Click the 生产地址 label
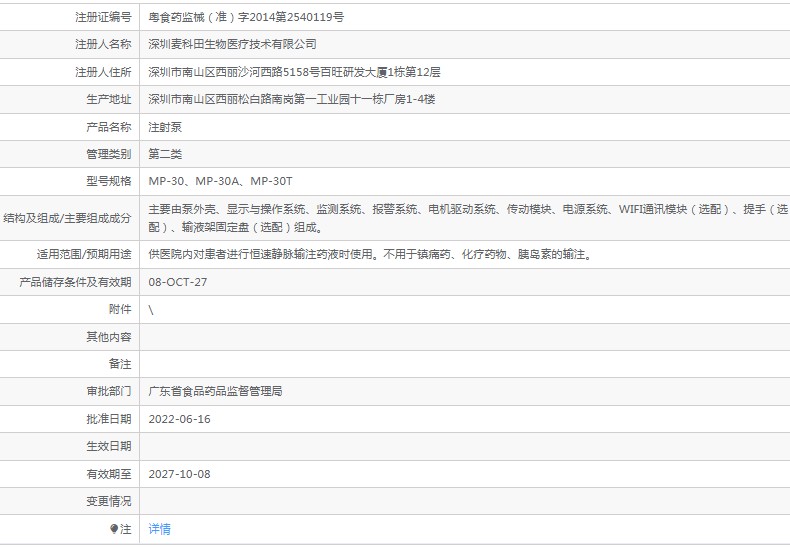Viewport: 790px width, 554px height. coord(109,99)
